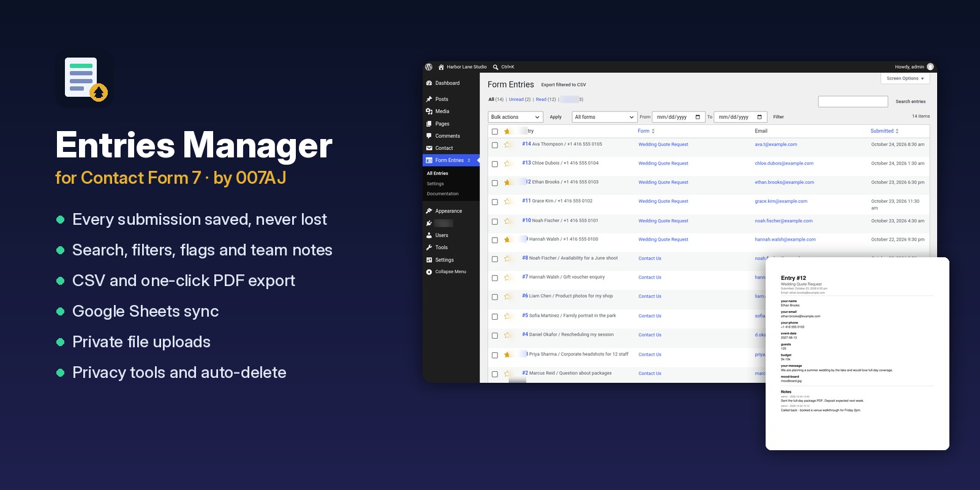The height and width of the screenshot is (490, 980).
Task: Check the box for Ava Thompson entry
Action: coord(495,145)
